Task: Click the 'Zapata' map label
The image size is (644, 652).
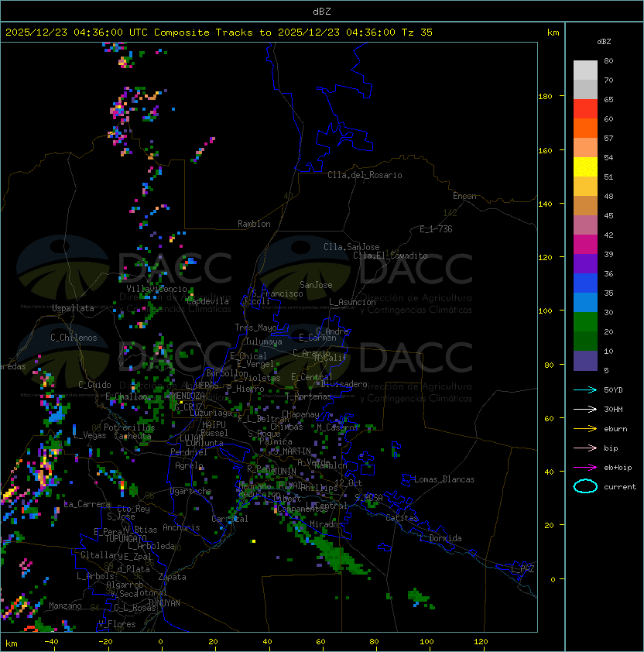Action: tap(172, 577)
